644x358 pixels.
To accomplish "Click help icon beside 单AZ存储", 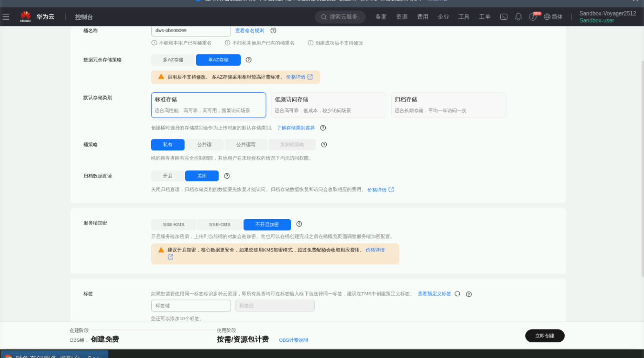I will [248, 60].
